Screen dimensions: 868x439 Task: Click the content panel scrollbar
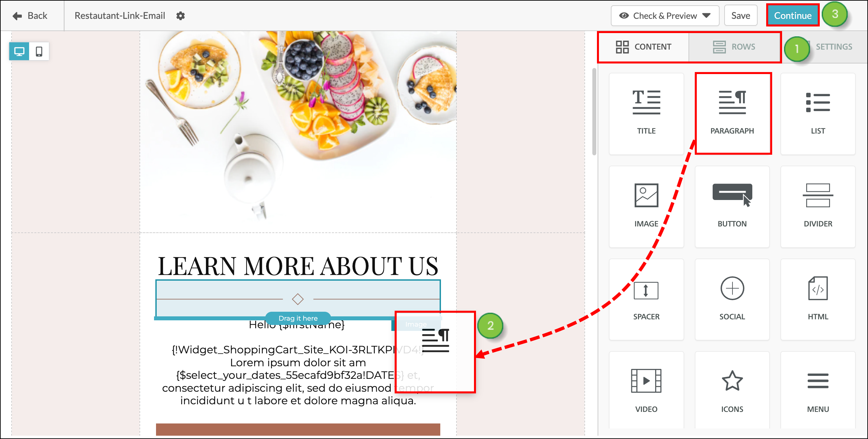coord(594,112)
